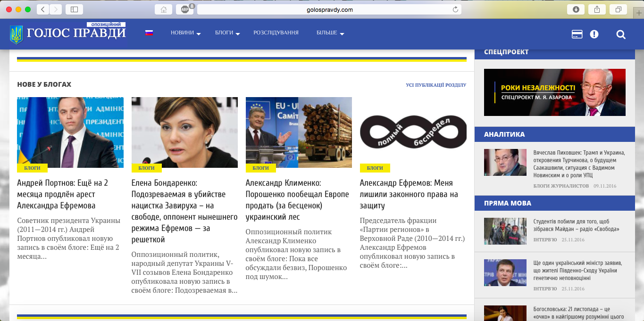Select Портнов article summary text
Viewport: 644px width, 321px height.
(68, 239)
